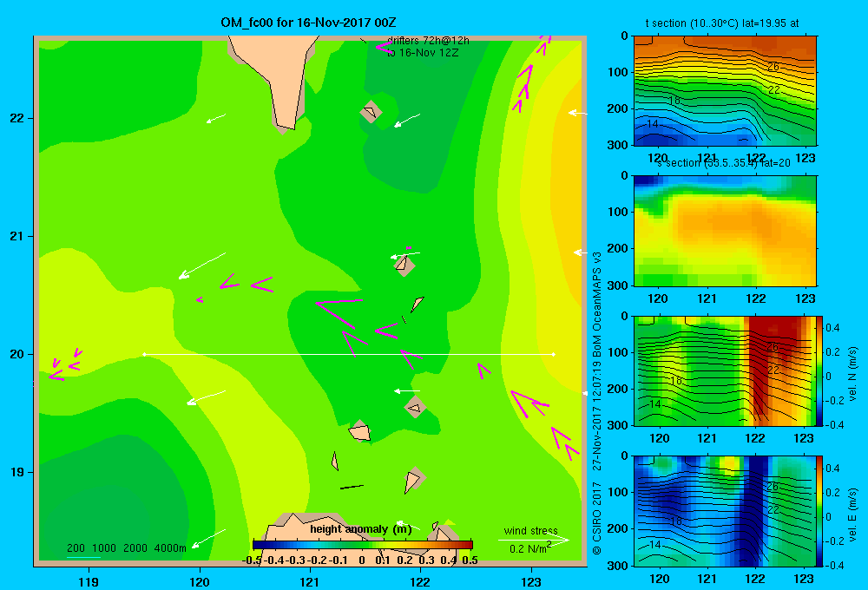Screen dimensions: 868x590
Task: Click latitude label 20 on main map
Action: [16, 354]
